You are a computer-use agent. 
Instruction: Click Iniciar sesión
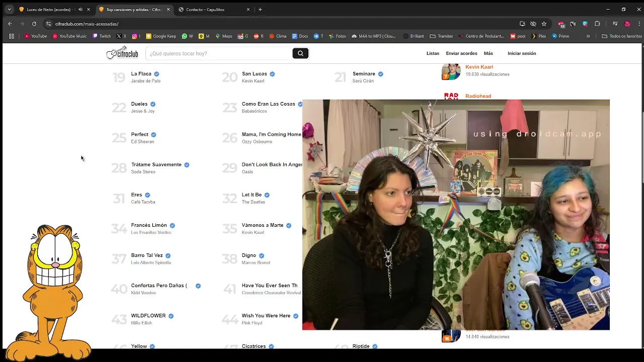click(522, 53)
